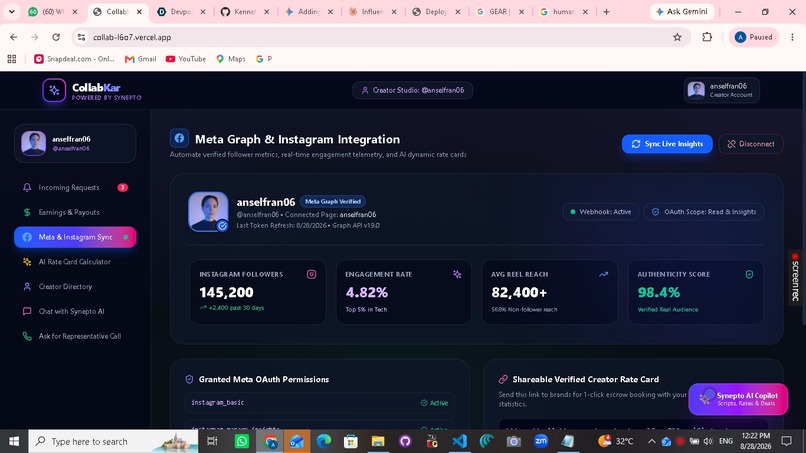
Task: Open Synepto AI Copilot widget
Action: click(738, 399)
